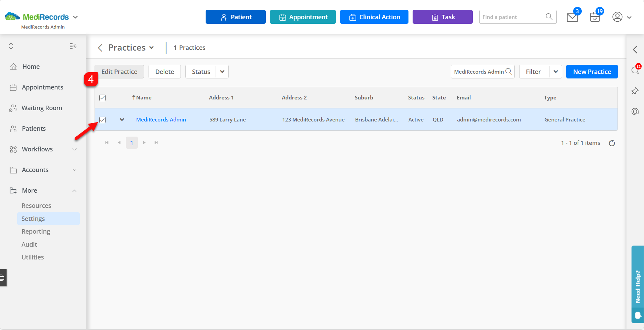
Task: Click the admin@medirecords.com cell
Action: click(489, 119)
